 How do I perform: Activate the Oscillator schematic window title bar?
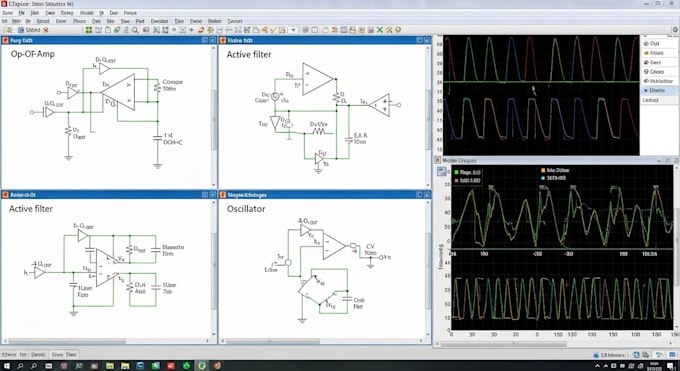[324, 195]
